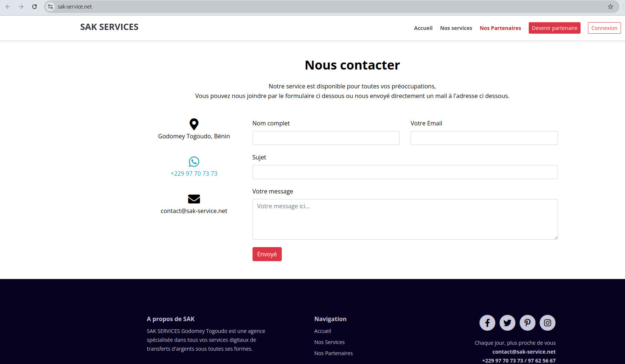Bookmark this page with the star icon
Screen dimensions: 625x364
tap(611, 7)
